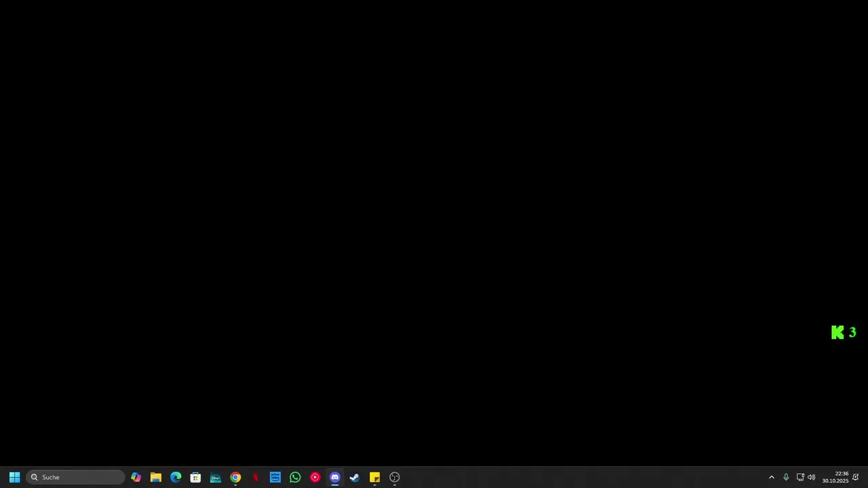Open network settings tray icon
The height and width of the screenshot is (488, 868).
tap(800, 477)
